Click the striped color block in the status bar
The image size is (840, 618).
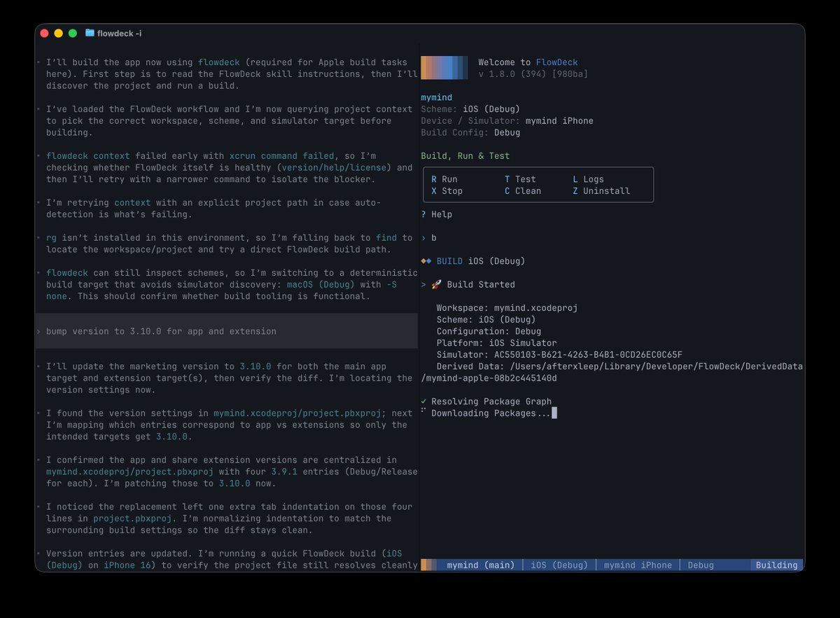[430, 566]
